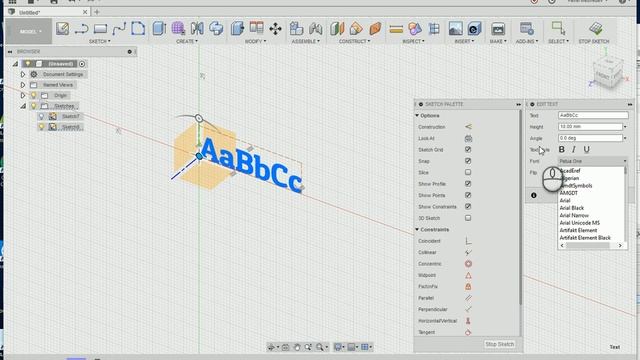Screen dimensions: 640x360
Task: Enable the Slice checkbox
Action: tap(468, 173)
